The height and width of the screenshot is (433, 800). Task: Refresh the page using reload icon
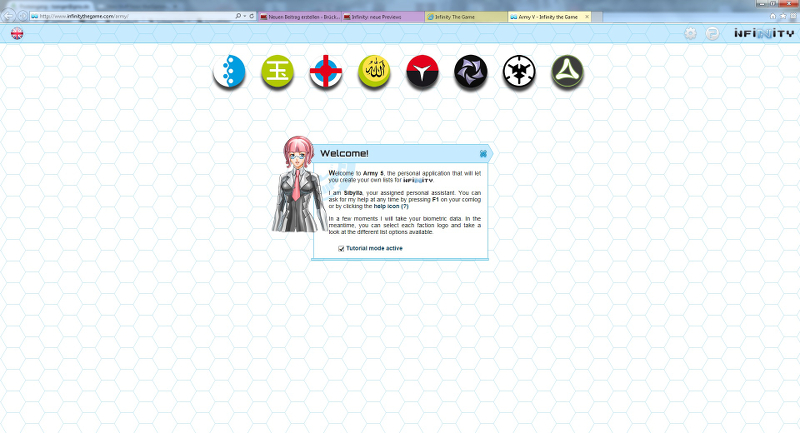[252, 16]
